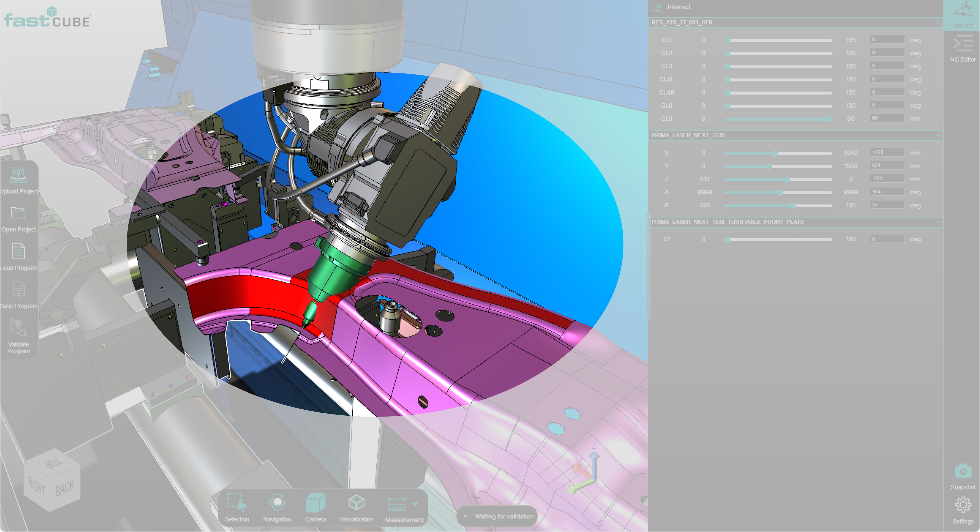Image resolution: width=980 pixels, height=532 pixels.
Task: Activate the Navigation tool
Action: pyautogui.click(x=277, y=503)
